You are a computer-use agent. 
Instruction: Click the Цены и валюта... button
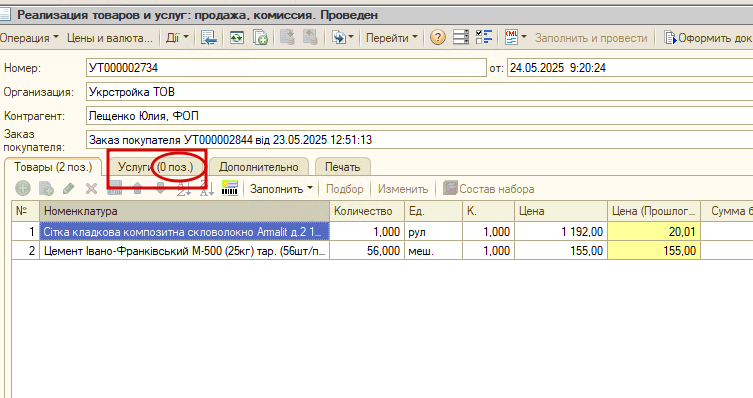pos(110,38)
